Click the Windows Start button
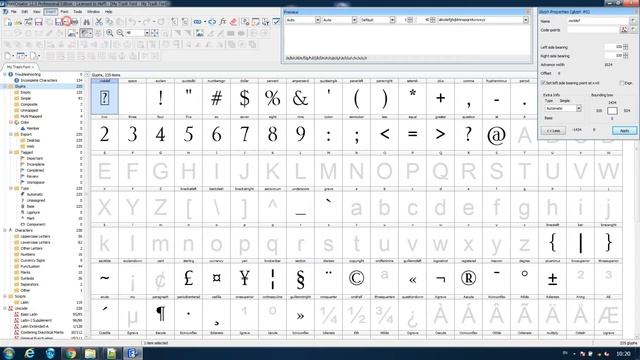640x360 pixels. (x=9, y=353)
